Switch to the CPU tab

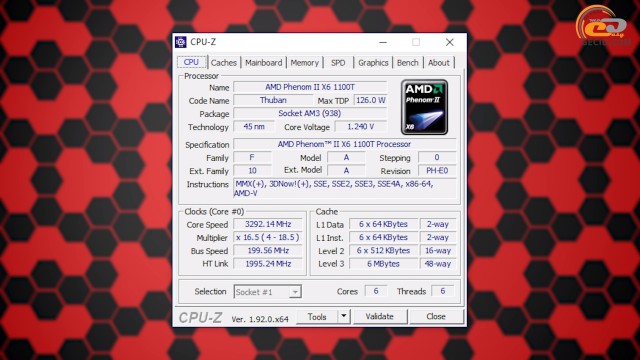point(191,62)
